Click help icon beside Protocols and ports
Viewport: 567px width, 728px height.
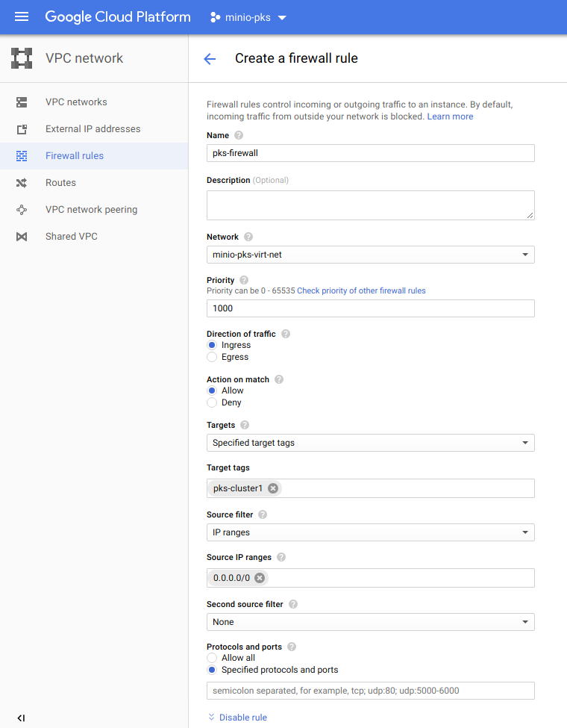click(292, 647)
